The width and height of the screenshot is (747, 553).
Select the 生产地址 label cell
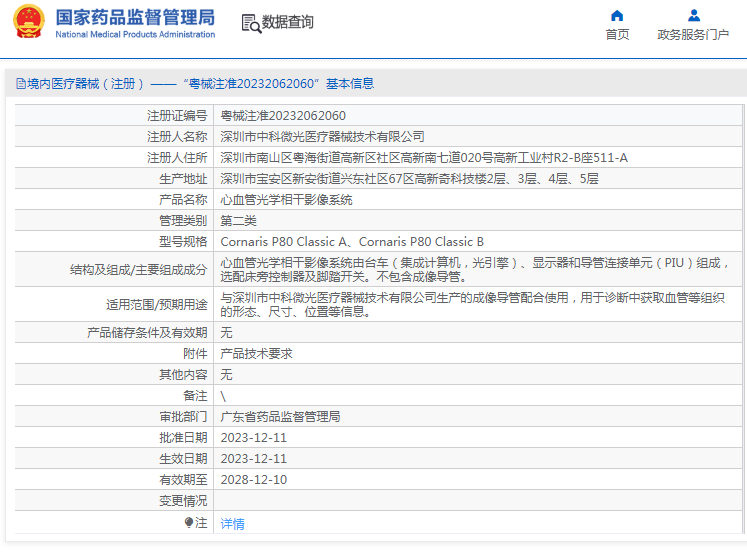(114, 178)
